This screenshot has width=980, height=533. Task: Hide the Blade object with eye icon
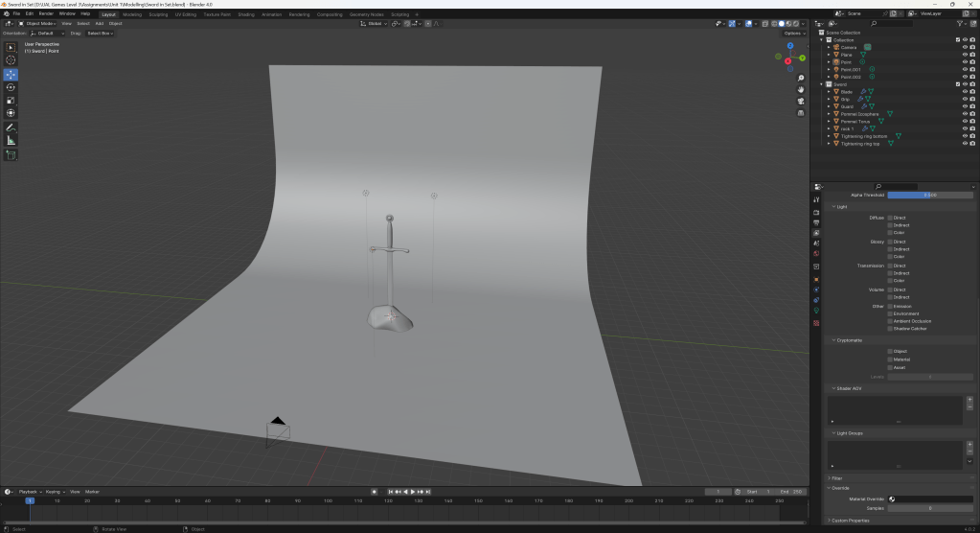tap(964, 91)
